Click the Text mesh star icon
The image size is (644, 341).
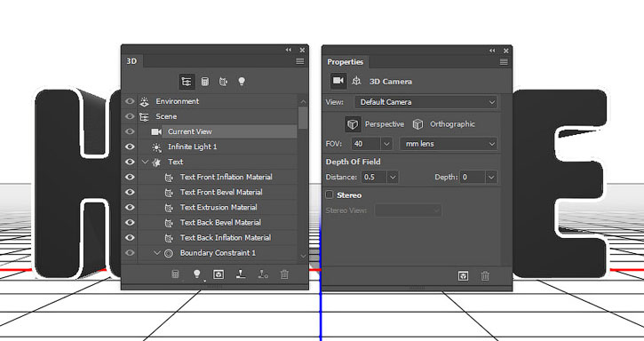pos(156,163)
